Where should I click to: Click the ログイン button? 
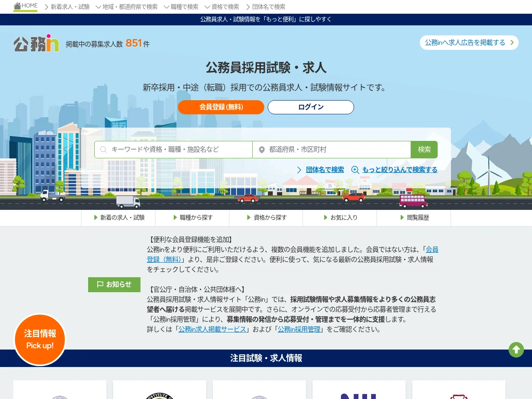tap(311, 107)
